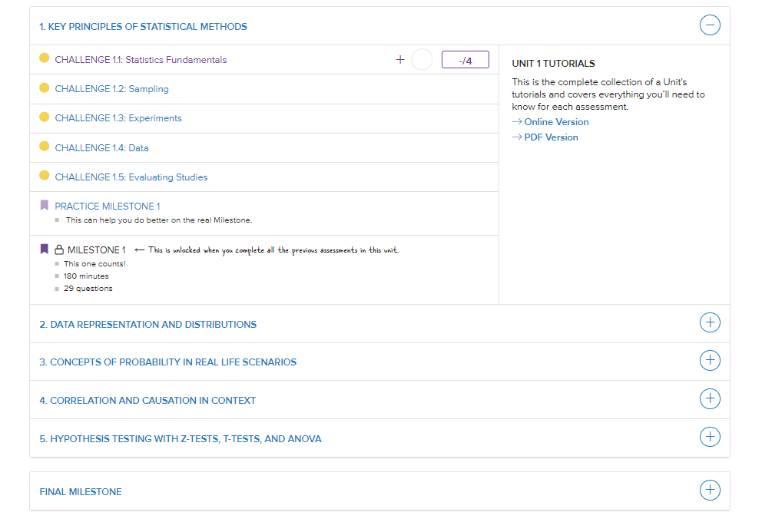Viewport: 762px width, 532px height.
Task: Click the unit title Key Principles of Statistical Methods
Action: point(144,27)
